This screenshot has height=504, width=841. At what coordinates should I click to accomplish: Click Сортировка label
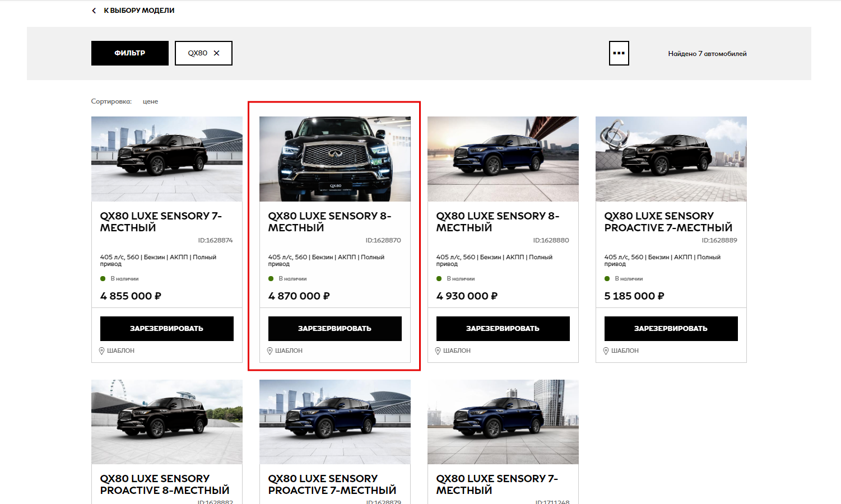(111, 101)
